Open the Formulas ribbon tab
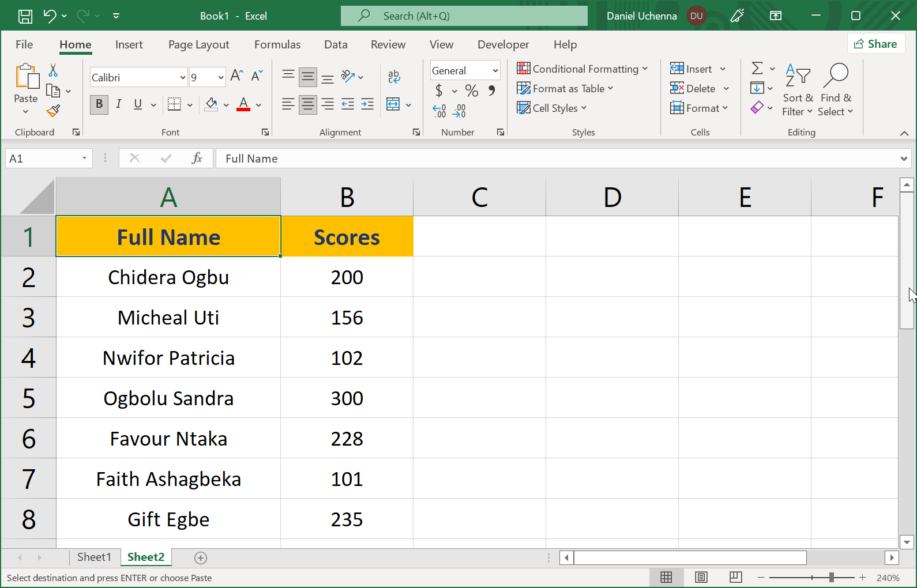This screenshot has height=588, width=917. tap(277, 44)
